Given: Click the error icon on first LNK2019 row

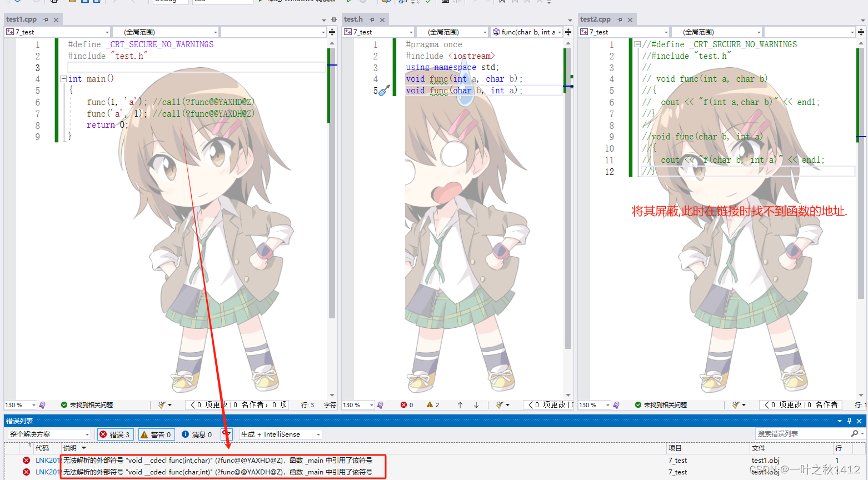Looking at the screenshot, I should pyautogui.click(x=26, y=460).
